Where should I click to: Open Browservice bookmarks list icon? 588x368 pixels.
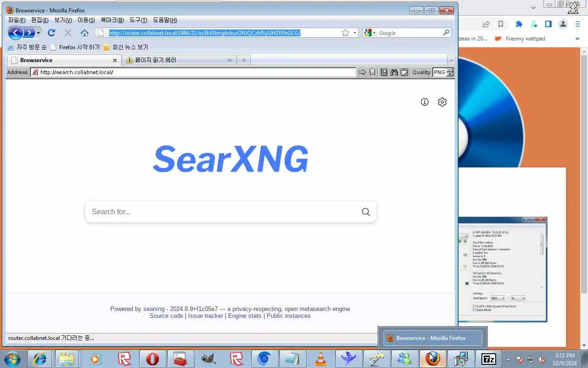384,72
